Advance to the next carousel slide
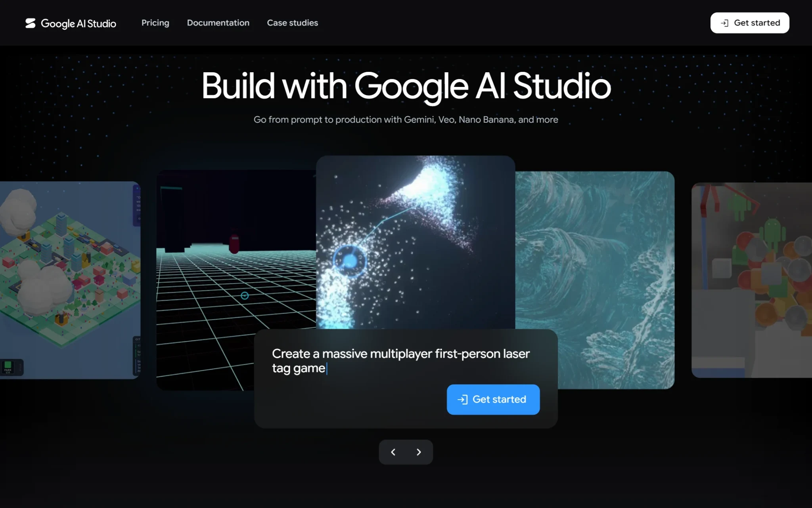This screenshot has height=508, width=812. pyautogui.click(x=419, y=452)
